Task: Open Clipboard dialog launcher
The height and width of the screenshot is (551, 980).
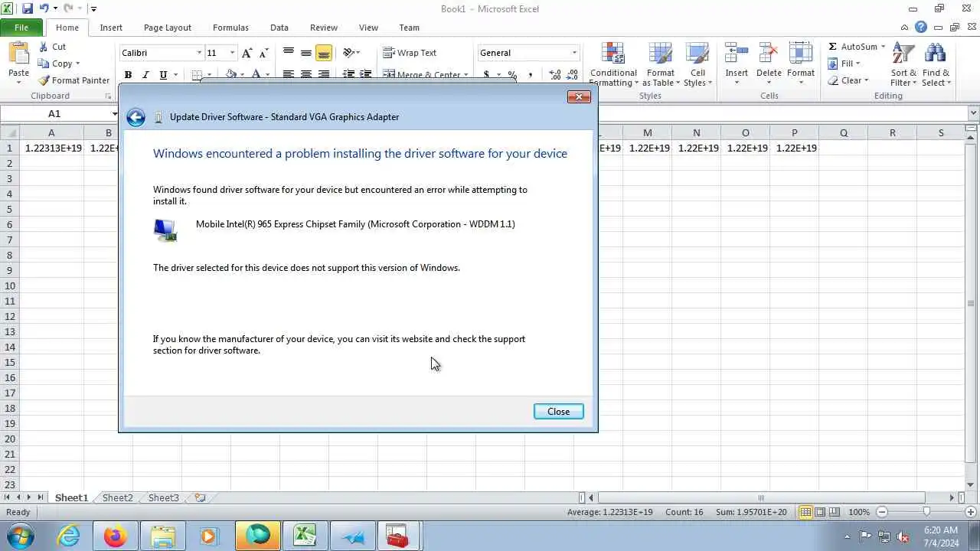Action: 107,96
